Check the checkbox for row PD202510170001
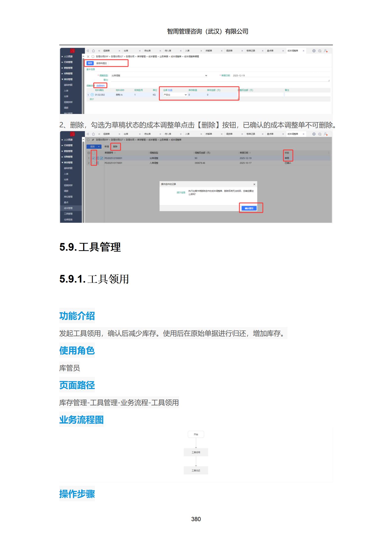The image size is (392, 555). point(93,163)
